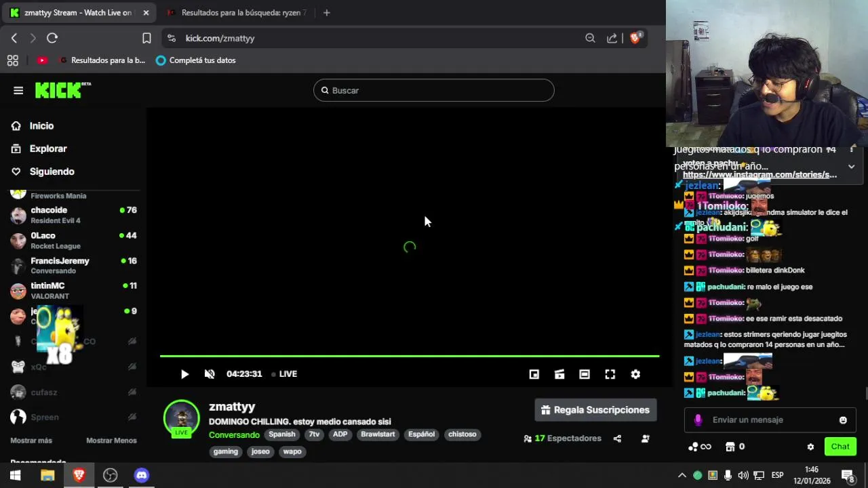Click the green player progress bar
The image size is (868, 488).
(x=410, y=356)
